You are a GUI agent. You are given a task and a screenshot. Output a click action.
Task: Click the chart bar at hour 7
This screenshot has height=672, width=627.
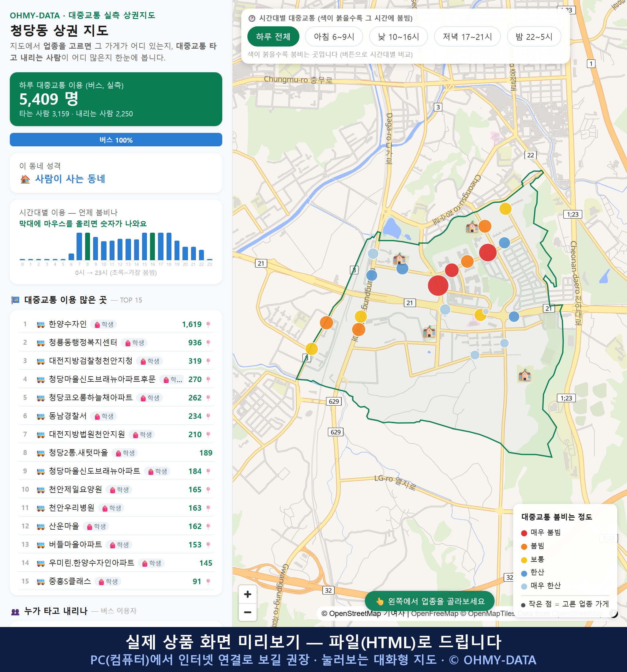click(79, 246)
